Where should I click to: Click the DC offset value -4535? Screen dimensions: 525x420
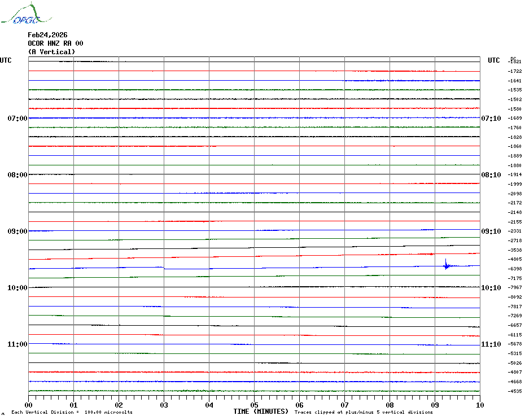pyautogui.click(x=515, y=391)
